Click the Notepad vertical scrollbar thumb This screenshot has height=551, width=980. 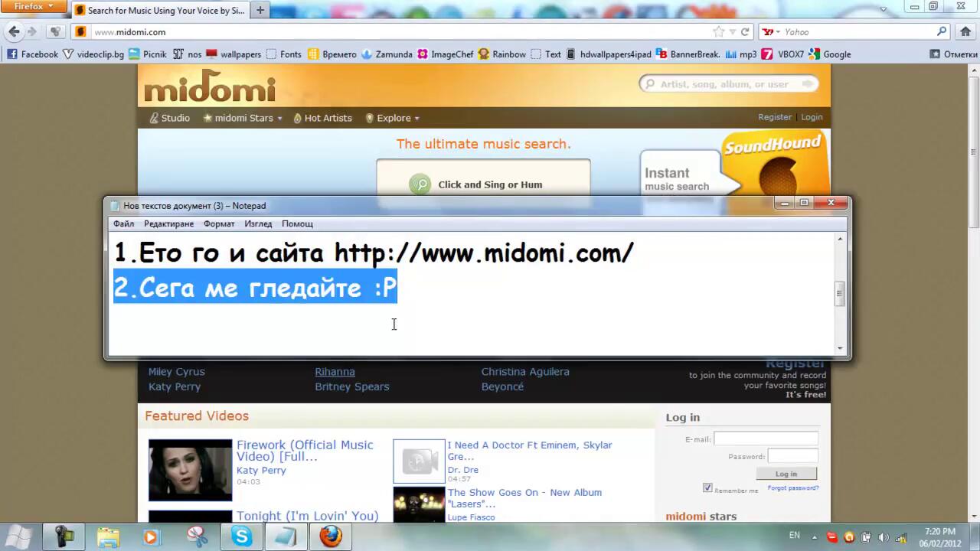(840, 293)
